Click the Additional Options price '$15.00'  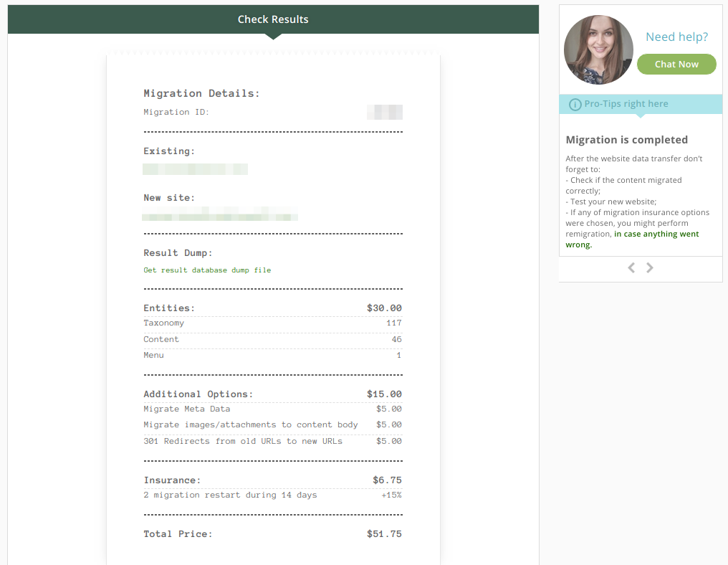point(384,394)
